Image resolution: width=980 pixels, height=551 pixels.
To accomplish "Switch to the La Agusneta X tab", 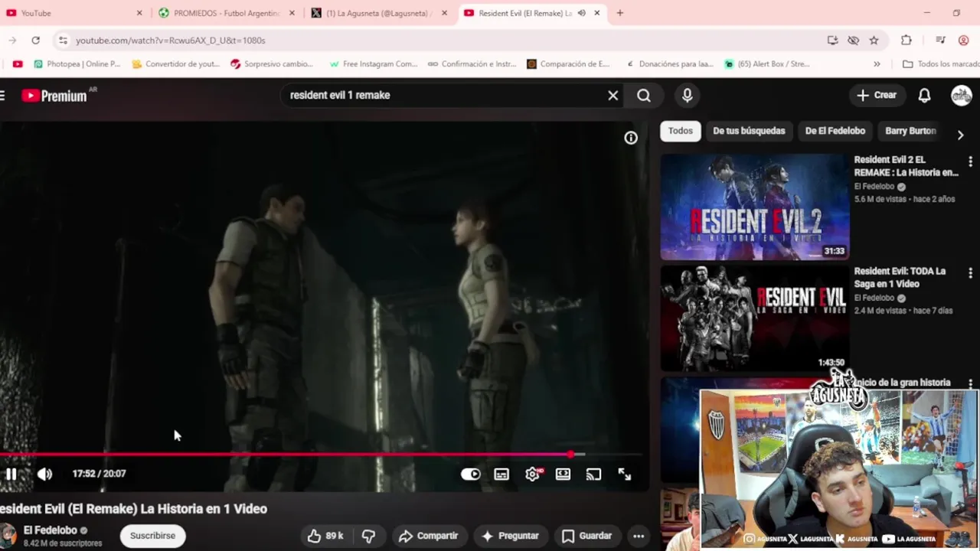I will (379, 13).
